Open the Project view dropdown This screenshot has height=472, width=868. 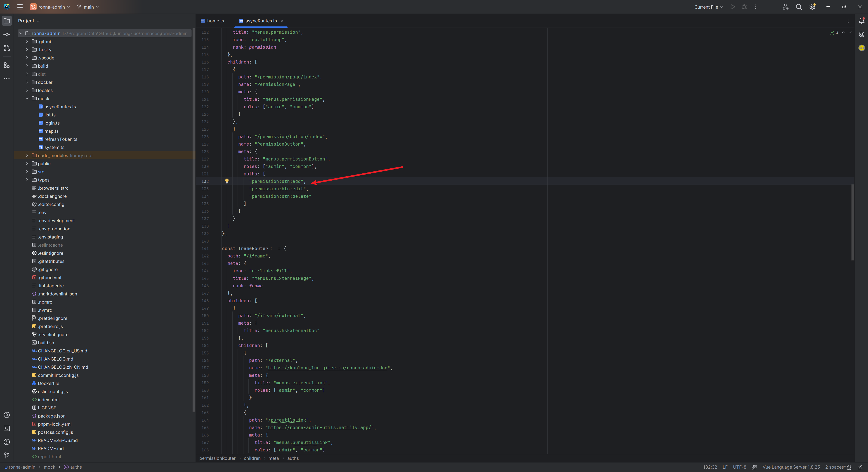pyautogui.click(x=29, y=21)
